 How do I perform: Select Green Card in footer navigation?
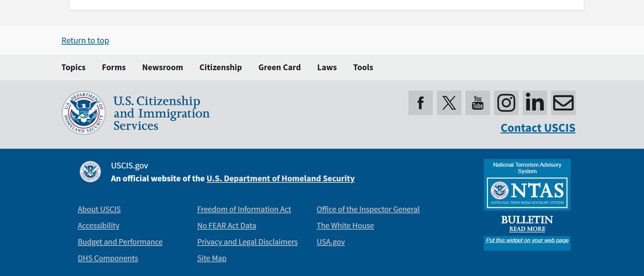coord(280,67)
